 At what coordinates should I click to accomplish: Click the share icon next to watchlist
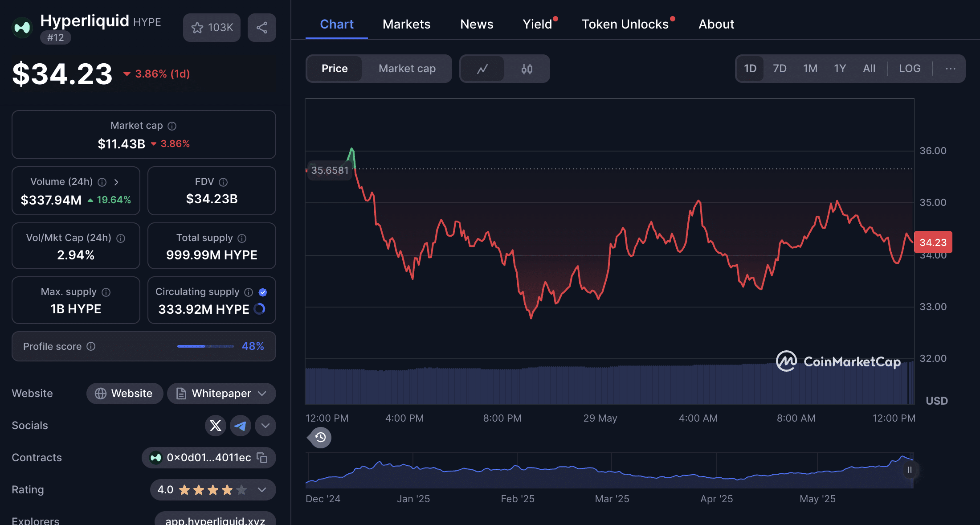tap(261, 28)
